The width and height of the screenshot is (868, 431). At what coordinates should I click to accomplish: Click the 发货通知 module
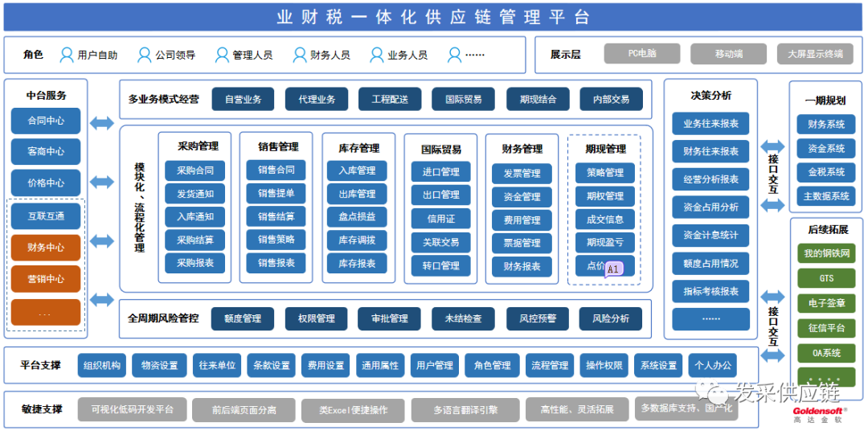(194, 193)
